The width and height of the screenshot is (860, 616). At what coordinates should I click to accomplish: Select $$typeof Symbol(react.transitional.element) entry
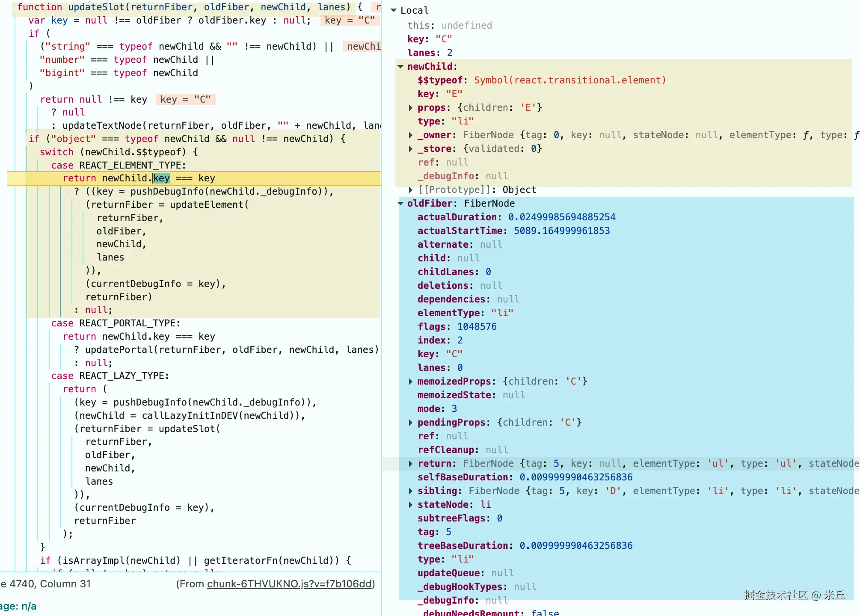pyautogui.click(x=542, y=80)
